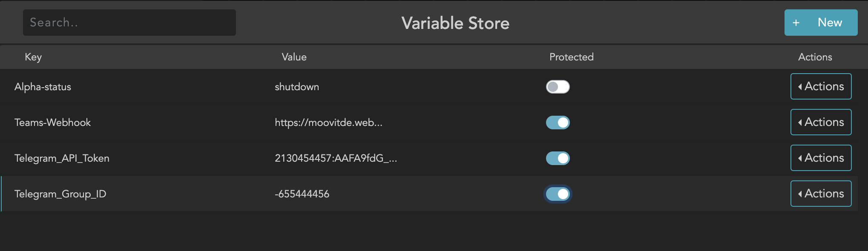Enable Protected toggle for Alpha-status

click(558, 87)
